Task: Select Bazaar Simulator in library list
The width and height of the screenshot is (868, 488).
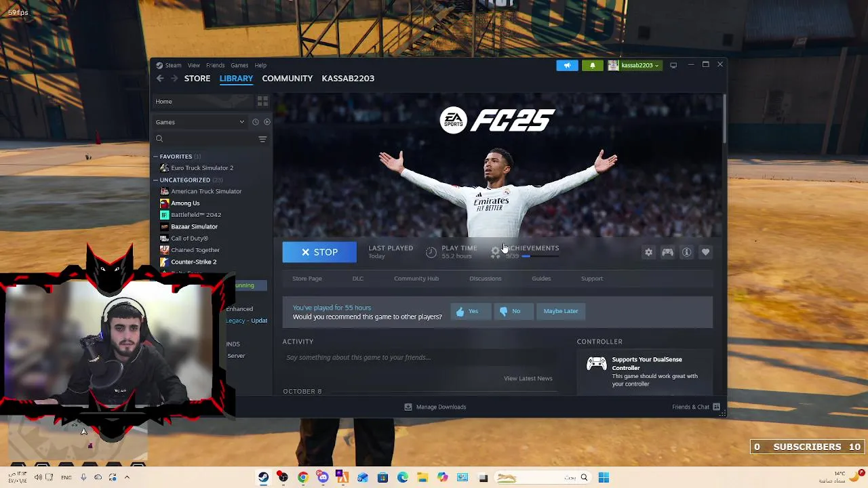Action: point(194,226)
